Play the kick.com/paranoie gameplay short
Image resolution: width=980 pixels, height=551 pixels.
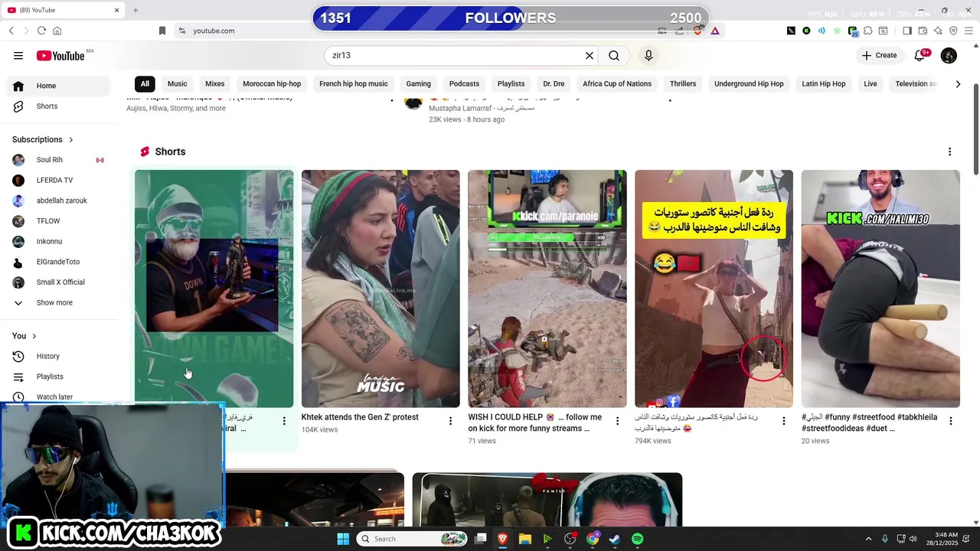(x=547, y=289)
